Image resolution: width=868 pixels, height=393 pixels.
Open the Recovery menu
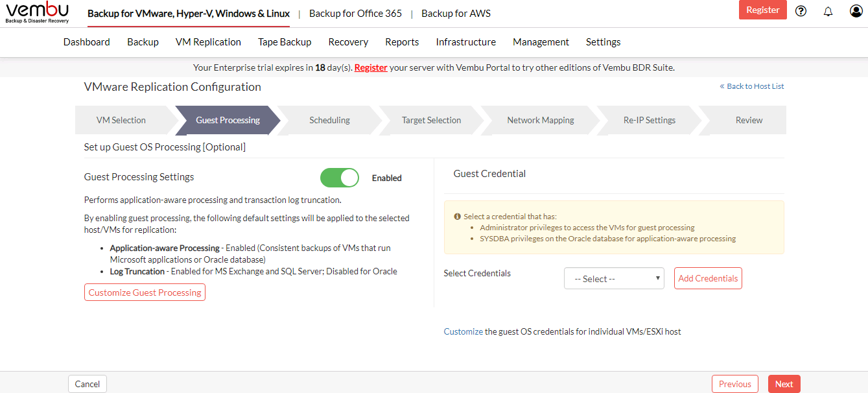tap(348, 42)
